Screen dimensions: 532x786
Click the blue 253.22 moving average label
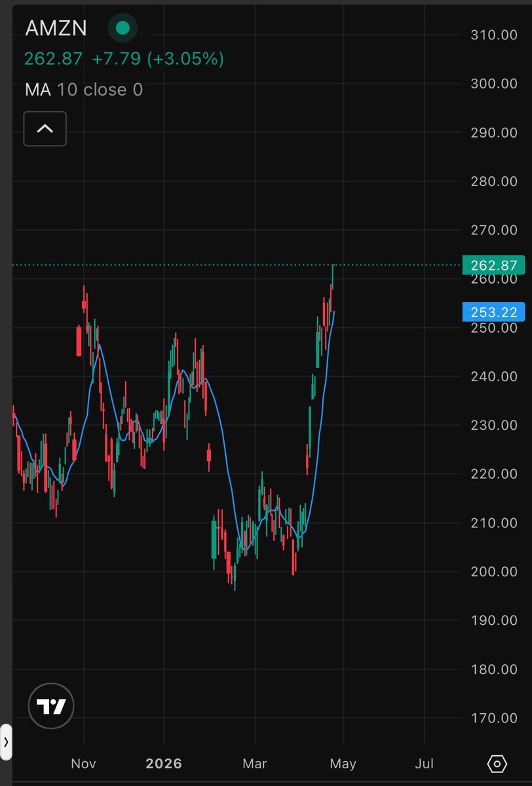(x=493, y=312)
